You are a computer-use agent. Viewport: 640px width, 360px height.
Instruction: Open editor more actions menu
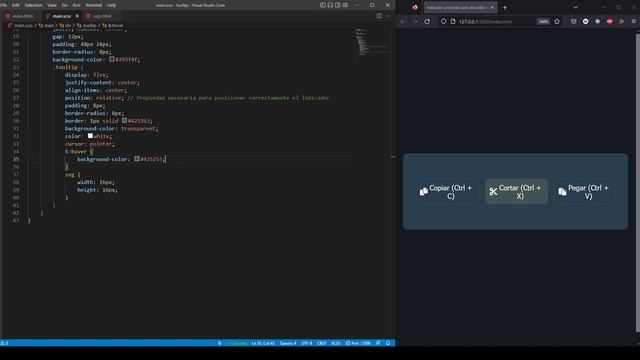click(388, 16)
